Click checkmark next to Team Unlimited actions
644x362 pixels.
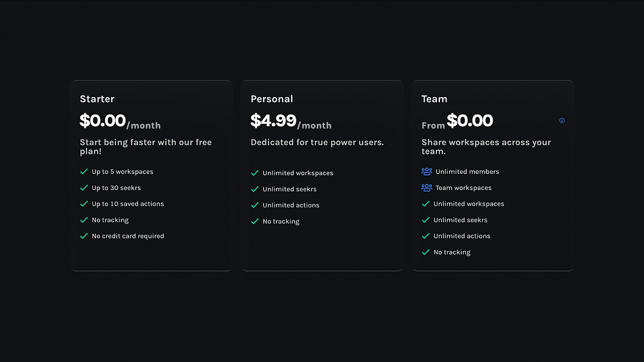coord(426,236)
